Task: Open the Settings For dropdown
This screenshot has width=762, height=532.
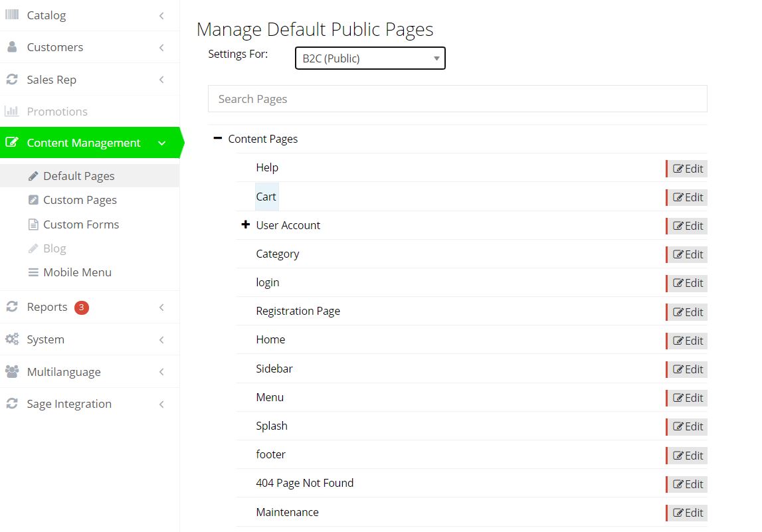Action: 370,58
